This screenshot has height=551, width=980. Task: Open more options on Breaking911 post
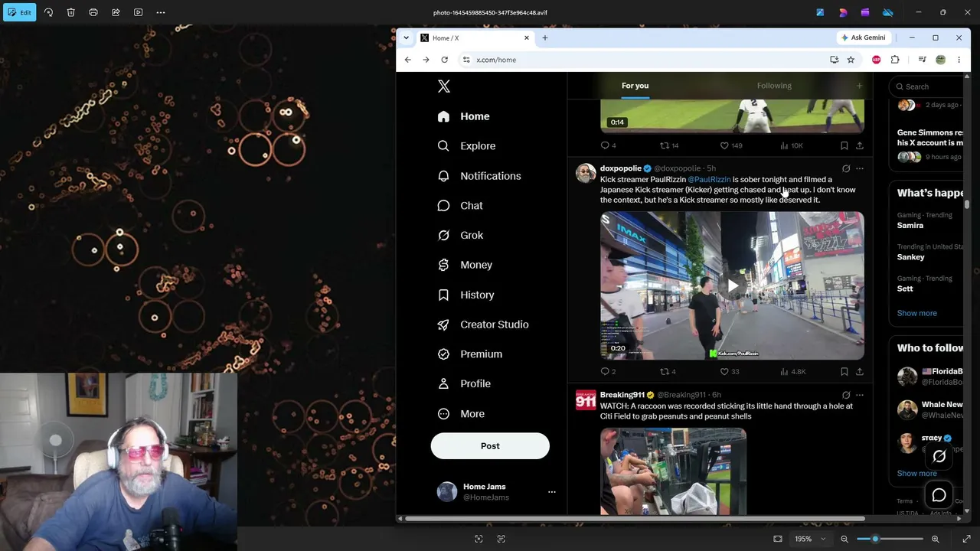[859, 396]
